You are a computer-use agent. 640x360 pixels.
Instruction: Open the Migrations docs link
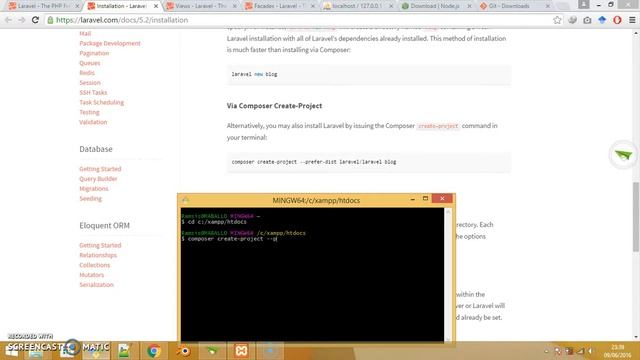tap(94, 188)
